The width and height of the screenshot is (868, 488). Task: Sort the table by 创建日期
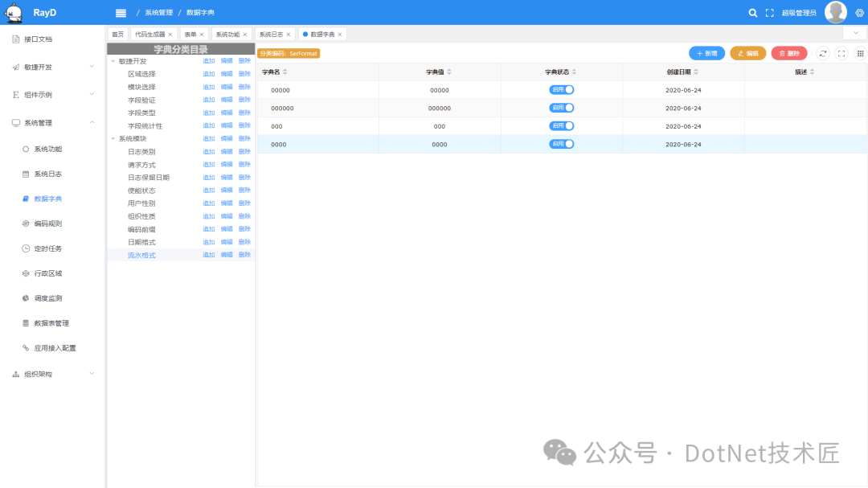(696, 72)
